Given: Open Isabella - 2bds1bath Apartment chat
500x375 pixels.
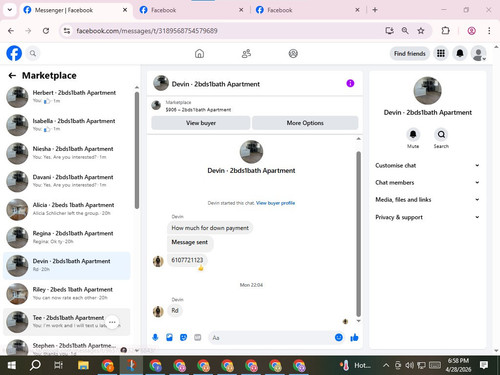Looking at the screenshot, I should tap(67, 125).
